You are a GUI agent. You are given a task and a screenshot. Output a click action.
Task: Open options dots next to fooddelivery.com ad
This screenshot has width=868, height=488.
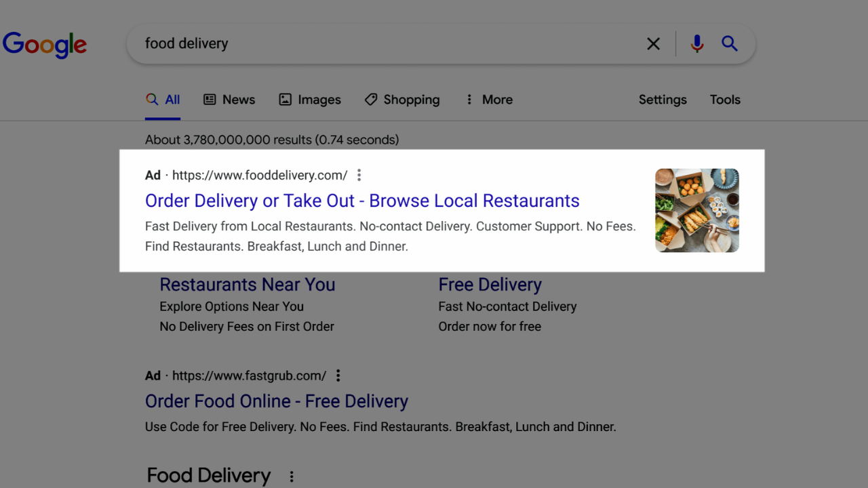click(359, 176)
